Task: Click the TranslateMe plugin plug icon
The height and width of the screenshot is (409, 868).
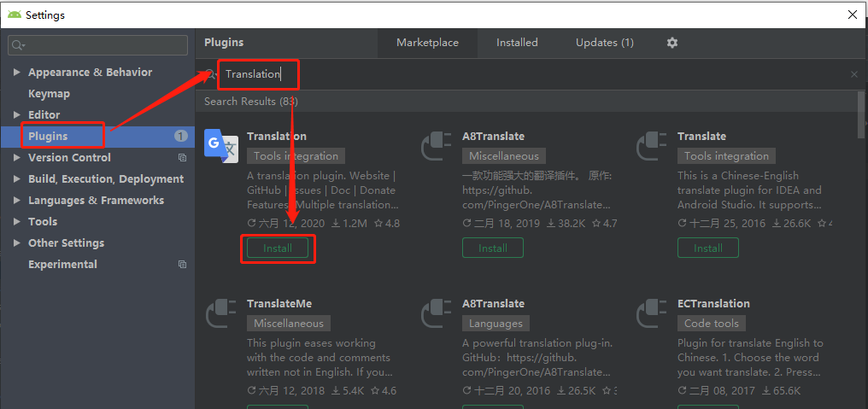Action: (x=222, y=313)
